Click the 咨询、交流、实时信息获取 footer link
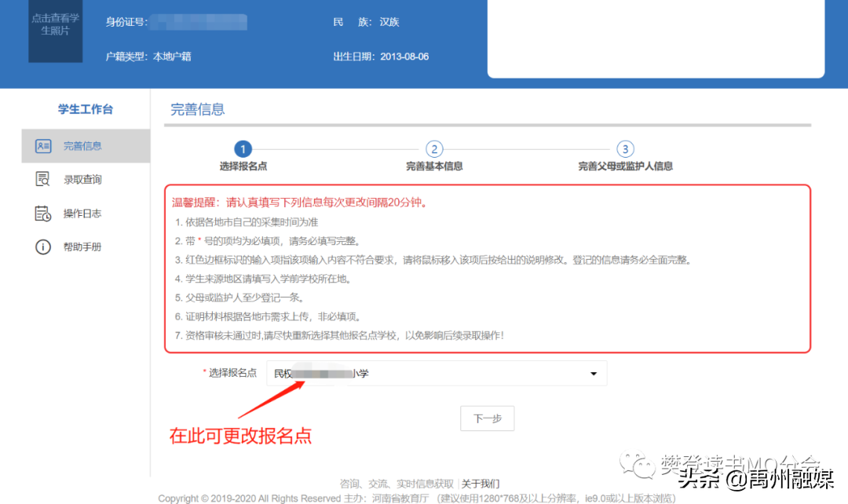848x504 pixels. (x=397, y=484)
